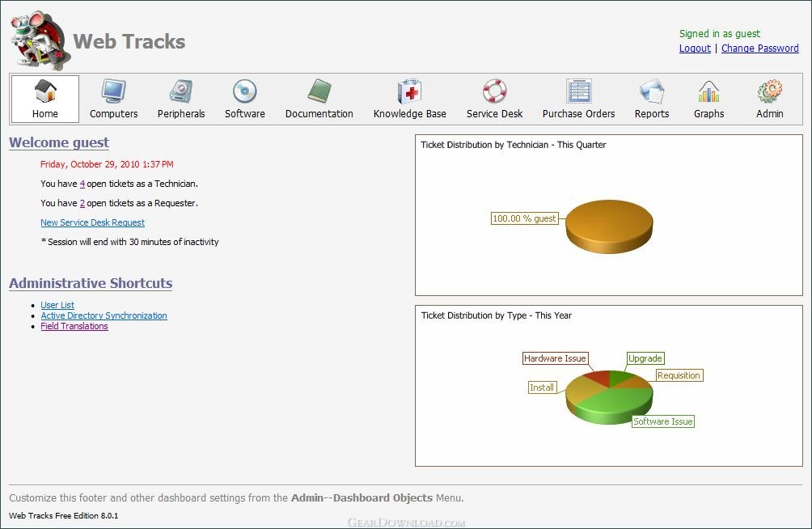
Task: Open Graphs bar chart icon
Action: [x=708, y=91]
